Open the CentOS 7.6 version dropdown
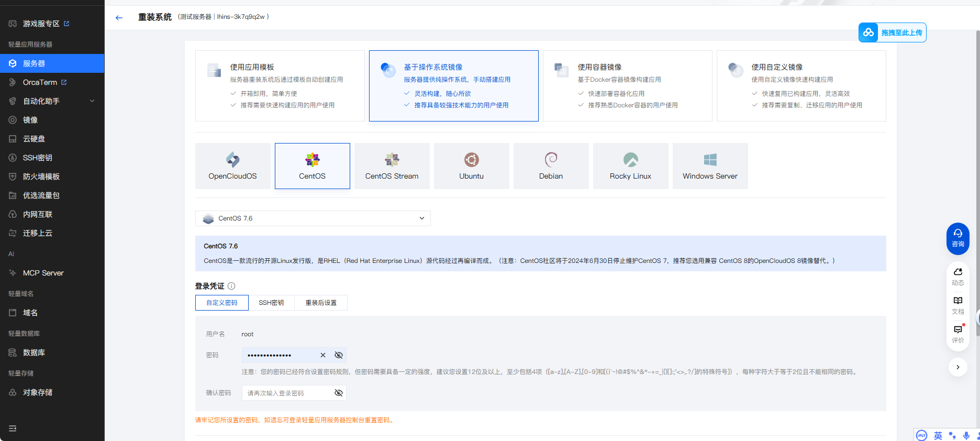Image resolution: width=980 pixels, height=441 pixels. point(313,218)
